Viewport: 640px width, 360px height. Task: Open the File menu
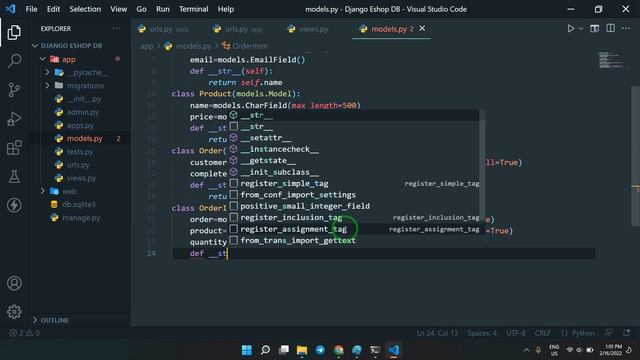click(x=31, y=9)
